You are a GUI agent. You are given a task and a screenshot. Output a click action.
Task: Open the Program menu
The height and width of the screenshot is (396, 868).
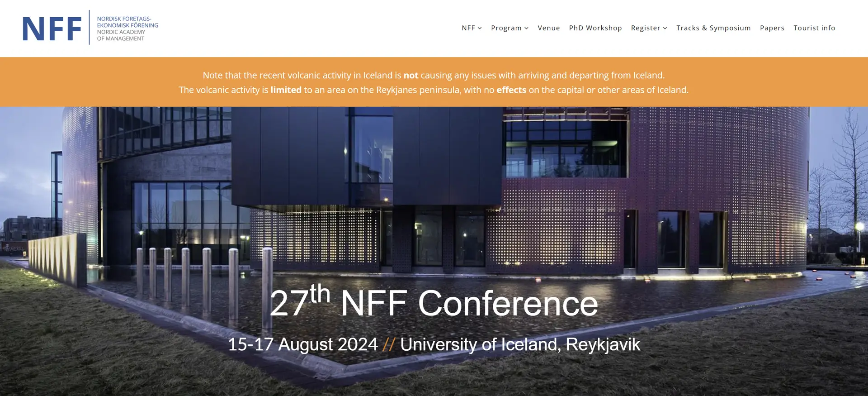coord(506,28)
